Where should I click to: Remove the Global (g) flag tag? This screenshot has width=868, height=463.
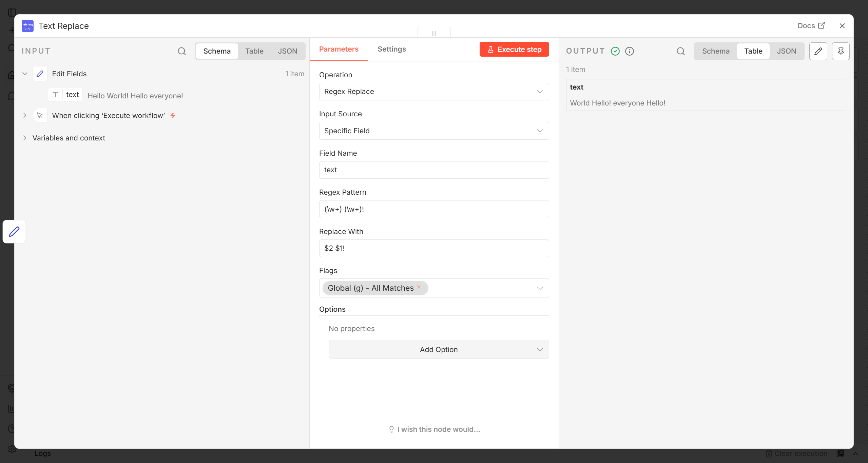(x=419, y=287)
